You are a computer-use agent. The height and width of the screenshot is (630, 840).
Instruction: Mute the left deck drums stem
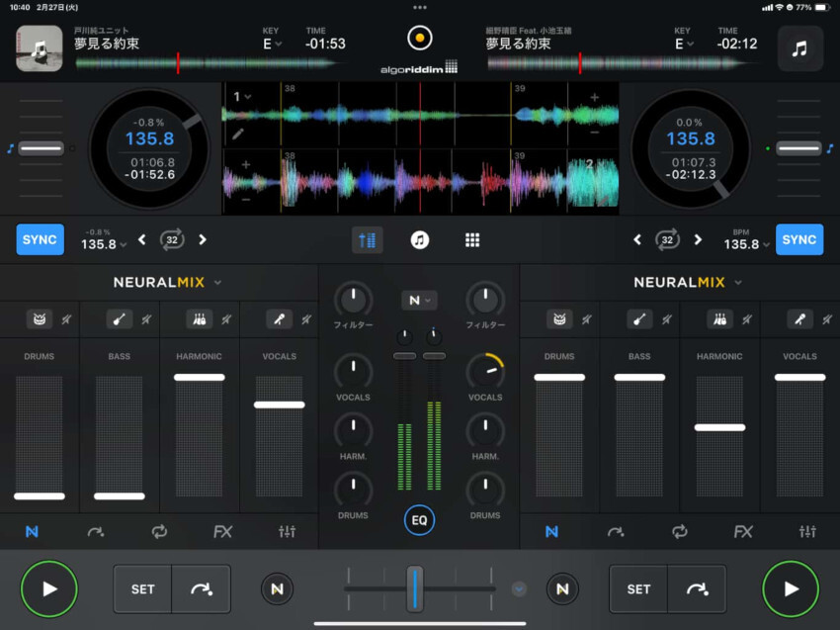(66, 319)
